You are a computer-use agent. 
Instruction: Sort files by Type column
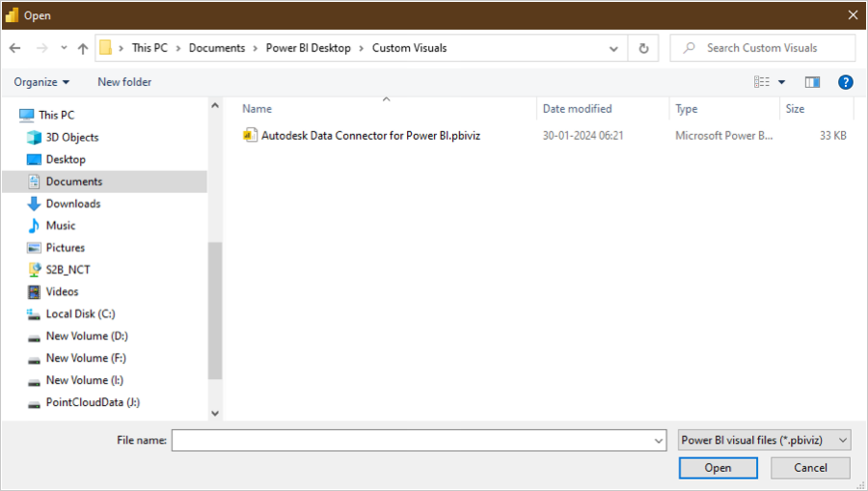coord(687,109)
